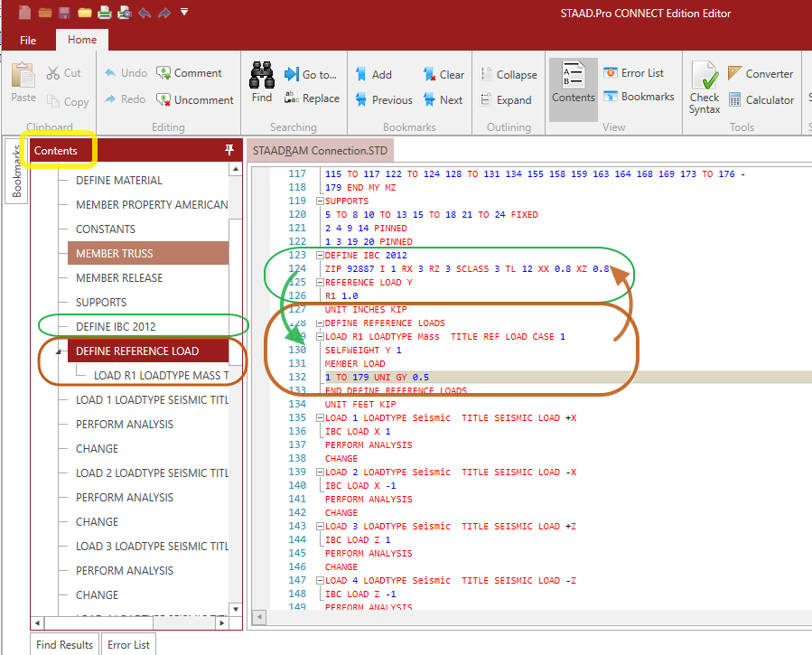Image resolution: width=812 pixels, height=655 pixels.
Task: Click Check Syntax in Tools group
Action: pyautogui.click(x=705, y=89)
